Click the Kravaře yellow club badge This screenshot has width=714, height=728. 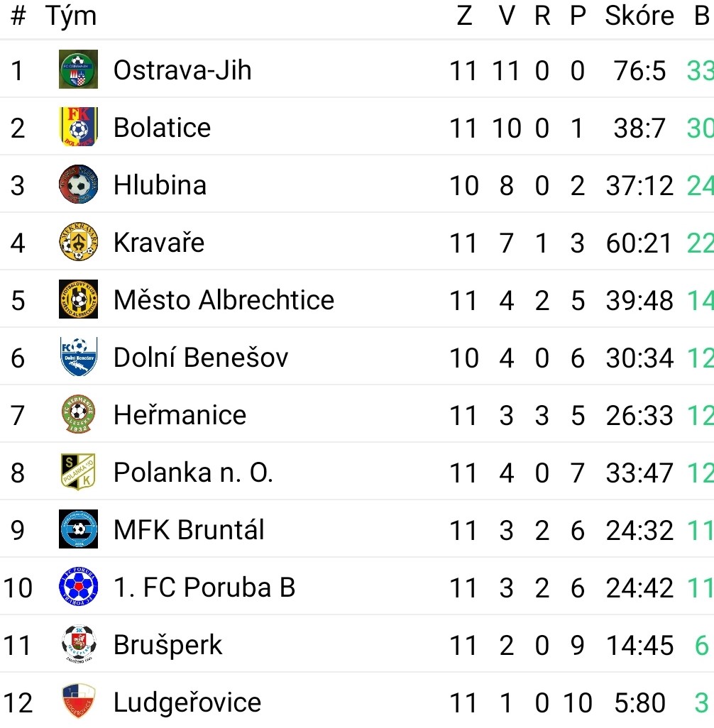point(78,241)
